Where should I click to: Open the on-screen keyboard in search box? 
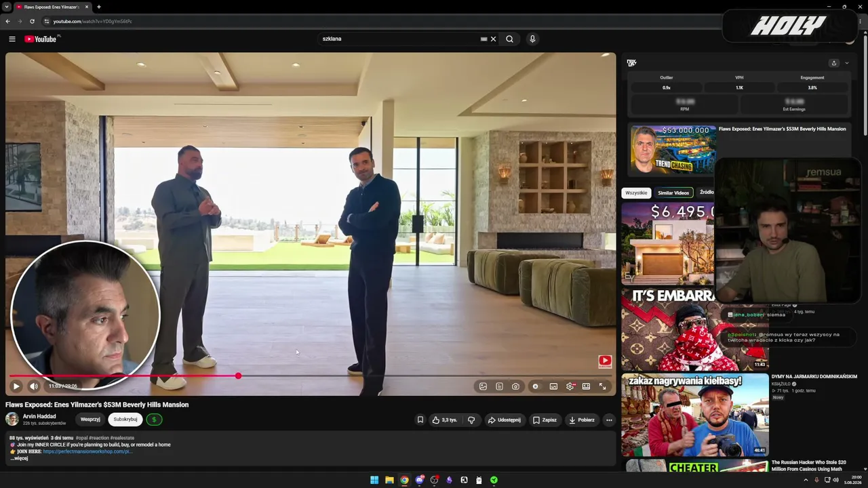[x=484, y=39]
